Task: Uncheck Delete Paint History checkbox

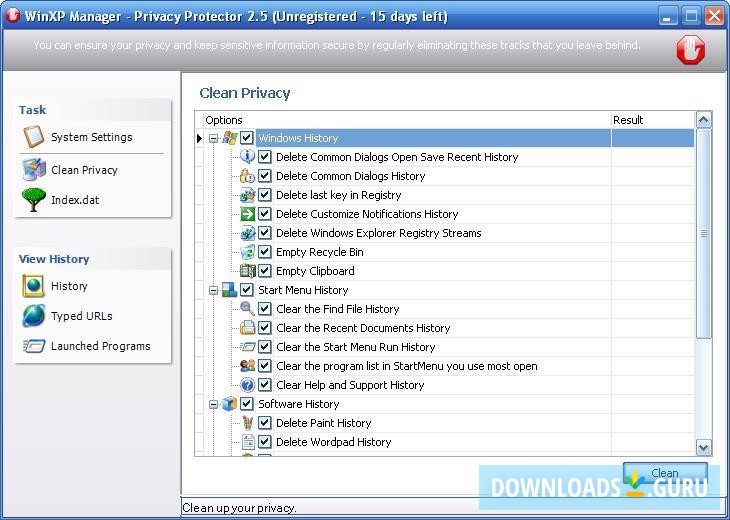Action: tap(264, 423)
